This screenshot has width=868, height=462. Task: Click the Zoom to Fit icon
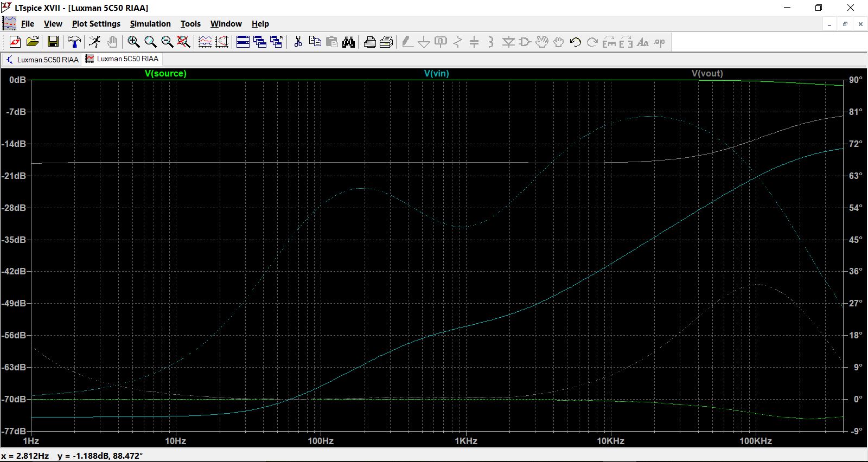tap(184, 42)
